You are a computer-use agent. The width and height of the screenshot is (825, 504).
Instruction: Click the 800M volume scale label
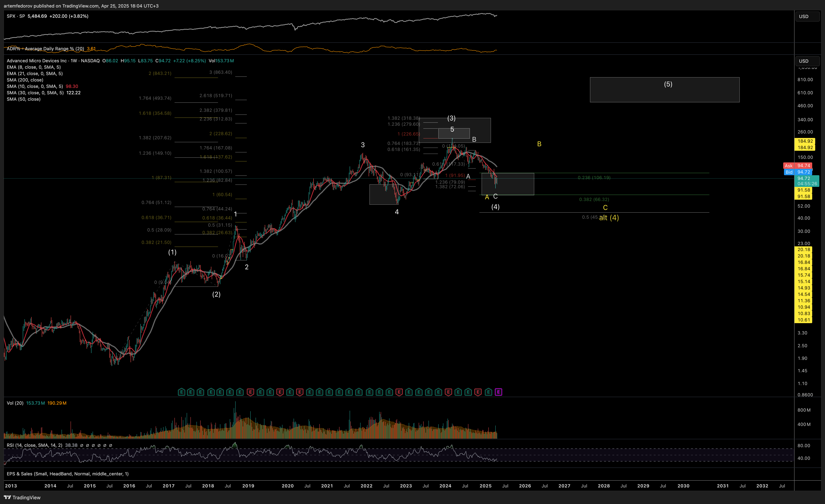pyautogui.click(x=804, y=410)
